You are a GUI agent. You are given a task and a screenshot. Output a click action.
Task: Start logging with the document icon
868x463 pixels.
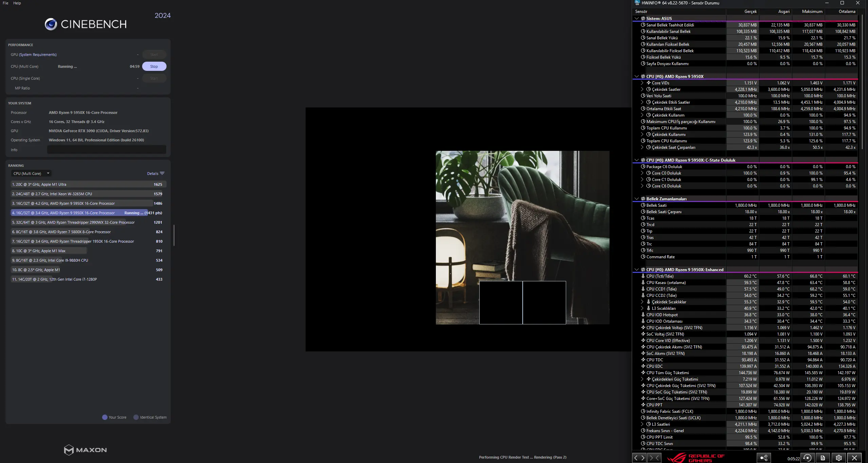point(823,458)
